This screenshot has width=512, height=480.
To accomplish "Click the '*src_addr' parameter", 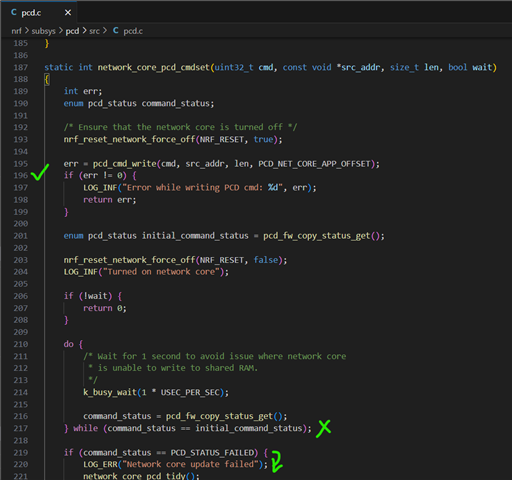I will (358, 67).
